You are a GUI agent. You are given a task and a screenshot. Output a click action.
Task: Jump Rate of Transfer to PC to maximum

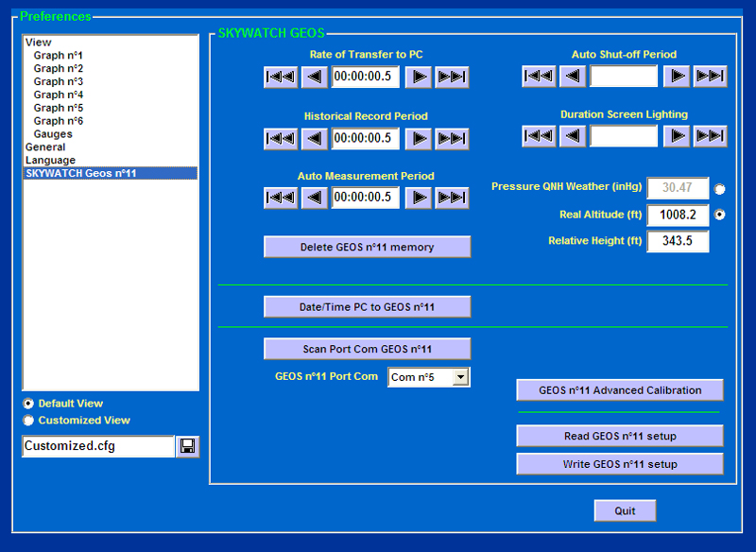click(x=452, y=78)
